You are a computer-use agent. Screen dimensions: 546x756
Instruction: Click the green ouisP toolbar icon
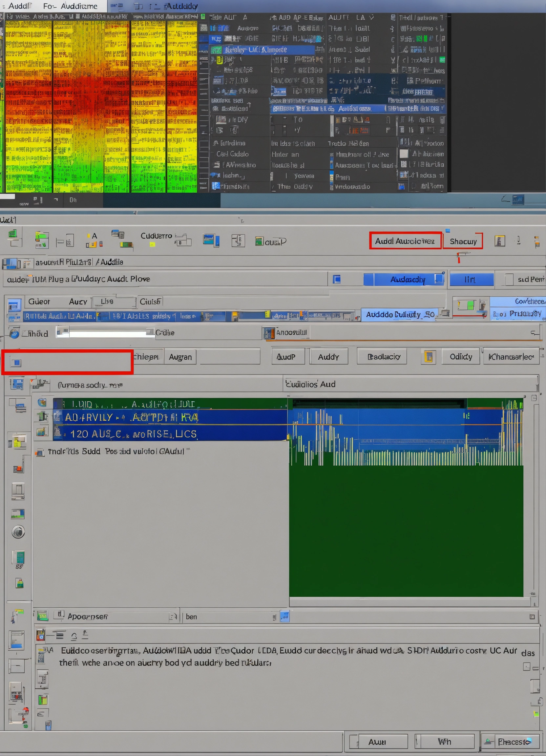(x=259, y=241)
